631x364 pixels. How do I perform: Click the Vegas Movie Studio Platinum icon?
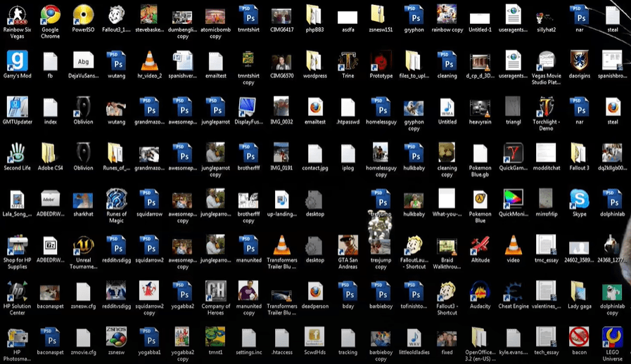[x=546, y=61]
